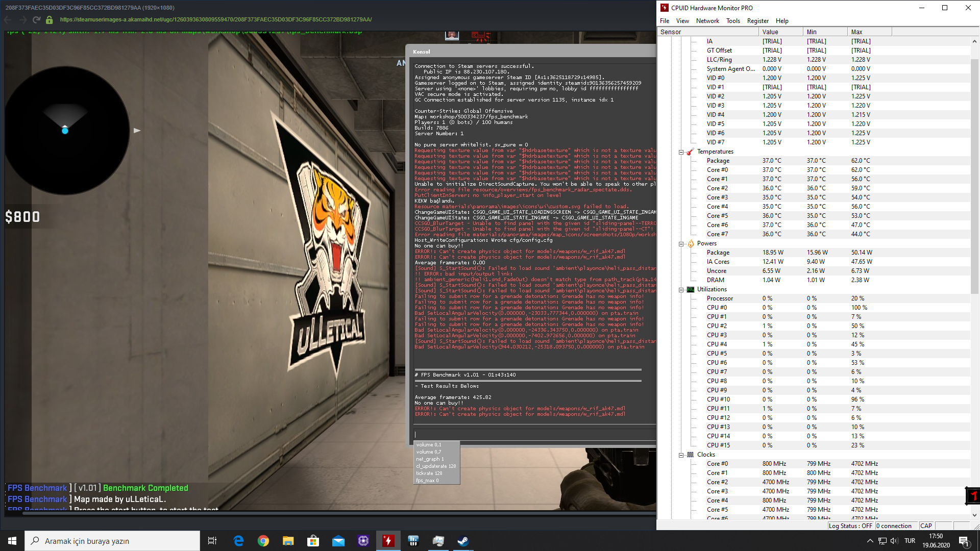Click the 0 connection status bar entry

click(x=896, y=526)
